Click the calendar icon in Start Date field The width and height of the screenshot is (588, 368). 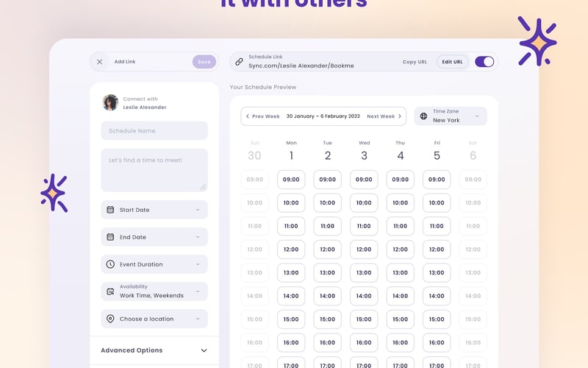(x=110, y=210)
